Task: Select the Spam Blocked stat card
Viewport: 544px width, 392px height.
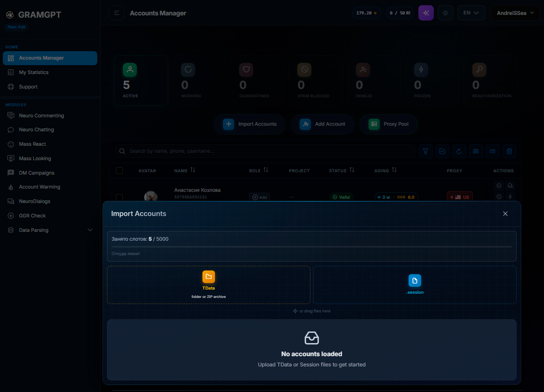Action: click(x=316, y=81)
